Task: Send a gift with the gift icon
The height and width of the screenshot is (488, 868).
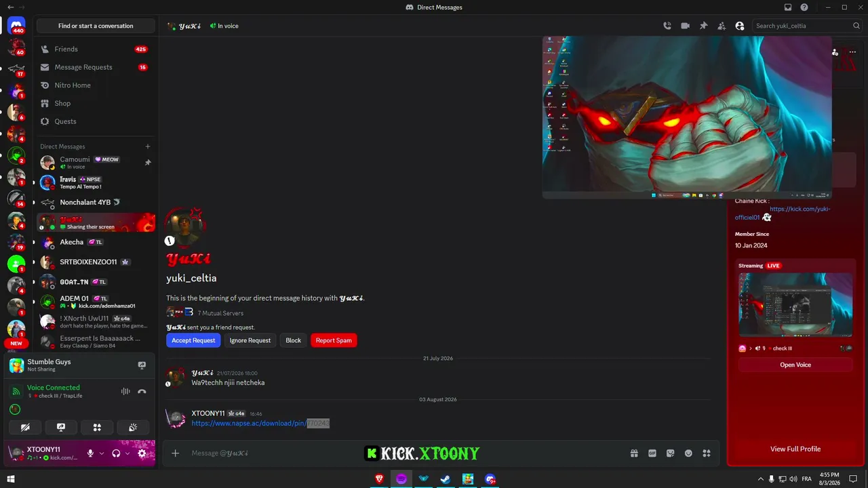Action: 634,453
